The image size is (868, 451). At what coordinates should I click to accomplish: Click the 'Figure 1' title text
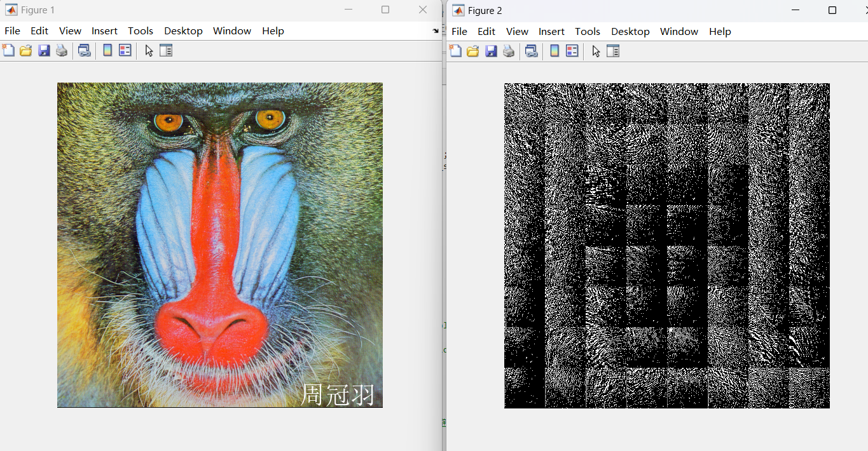coord(38,10)
